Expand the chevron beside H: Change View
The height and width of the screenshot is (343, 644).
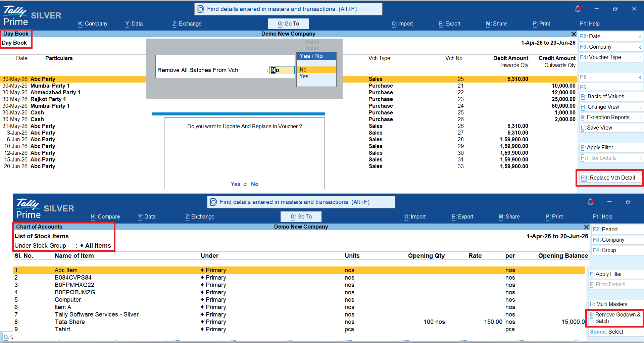(641, 107)
